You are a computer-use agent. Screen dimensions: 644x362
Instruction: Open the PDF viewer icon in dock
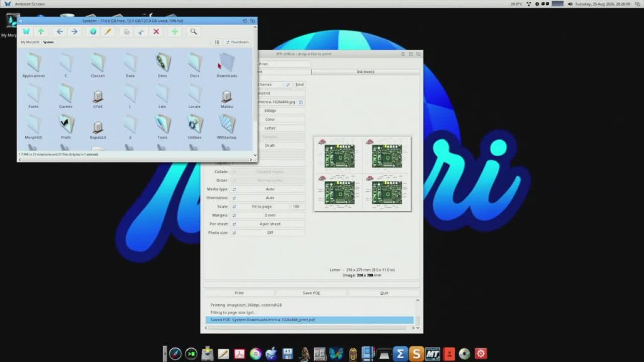click(x=240, y=354)
